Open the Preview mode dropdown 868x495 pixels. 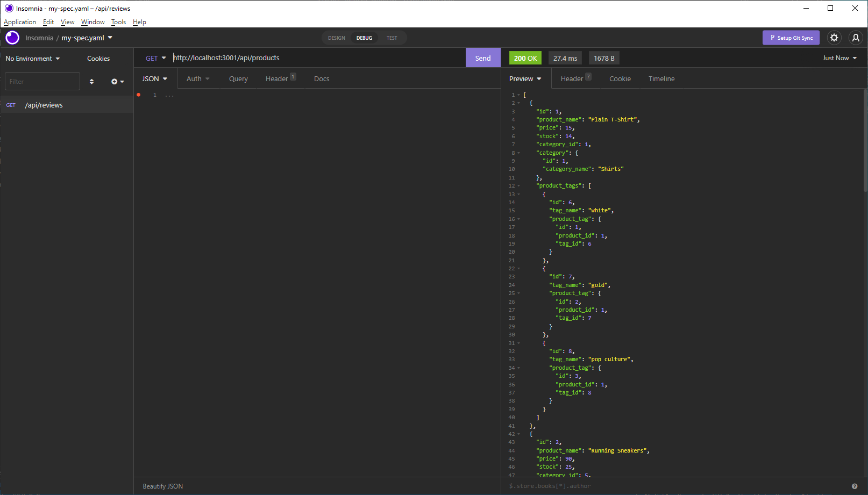pyautogui.click(x=525, y=78)
